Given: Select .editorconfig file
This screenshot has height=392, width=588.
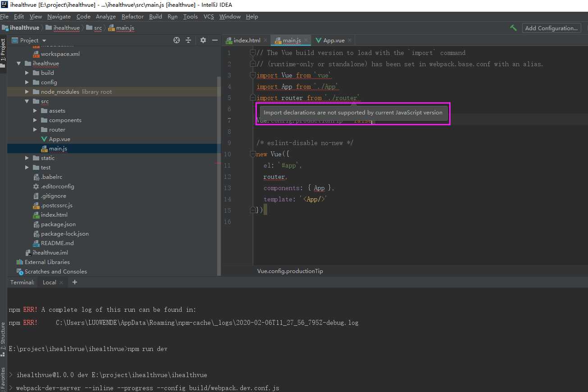Looking at the screenshot, I should click(x=57, y=187).
